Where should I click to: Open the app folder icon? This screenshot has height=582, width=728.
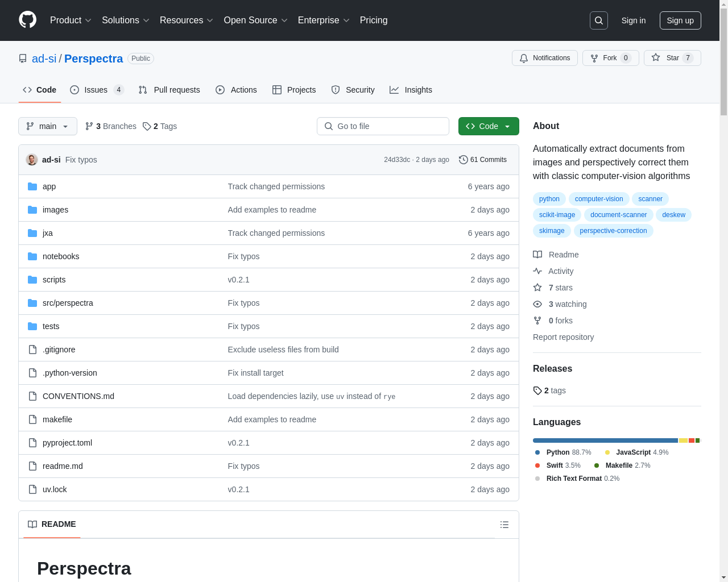32,186
